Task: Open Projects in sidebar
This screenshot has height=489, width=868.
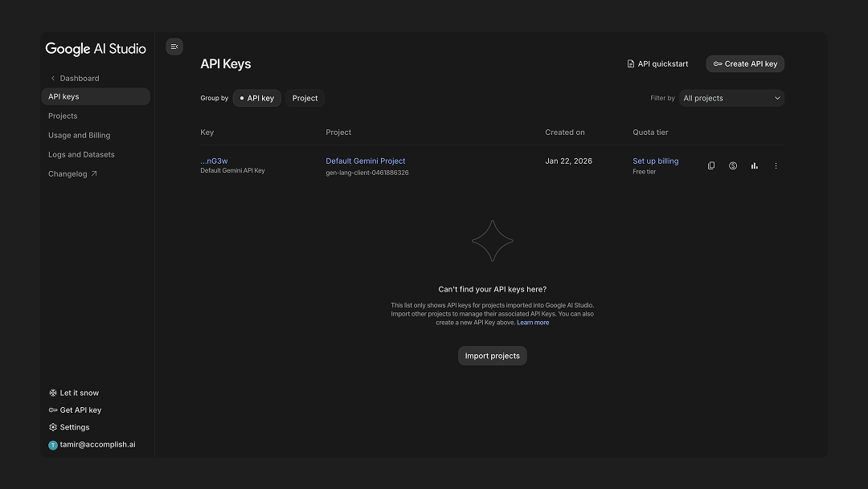Action: point(63,116)
